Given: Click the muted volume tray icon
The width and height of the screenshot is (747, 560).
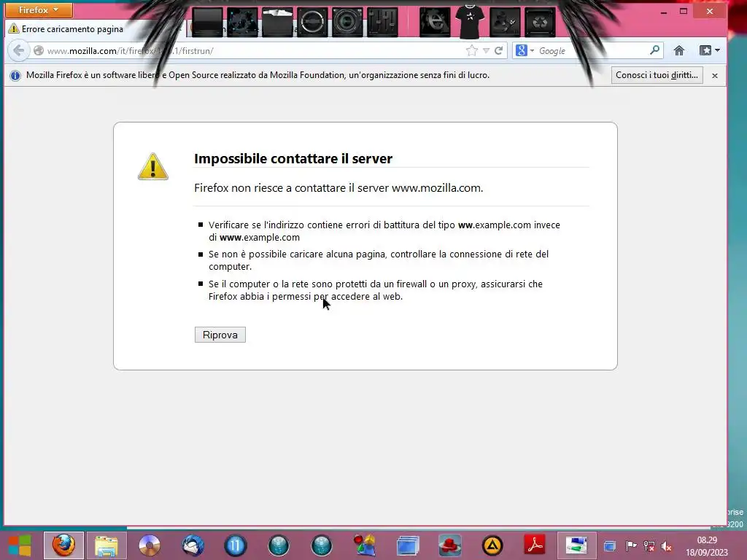Looking at the screenshot, I should [666, 545].
